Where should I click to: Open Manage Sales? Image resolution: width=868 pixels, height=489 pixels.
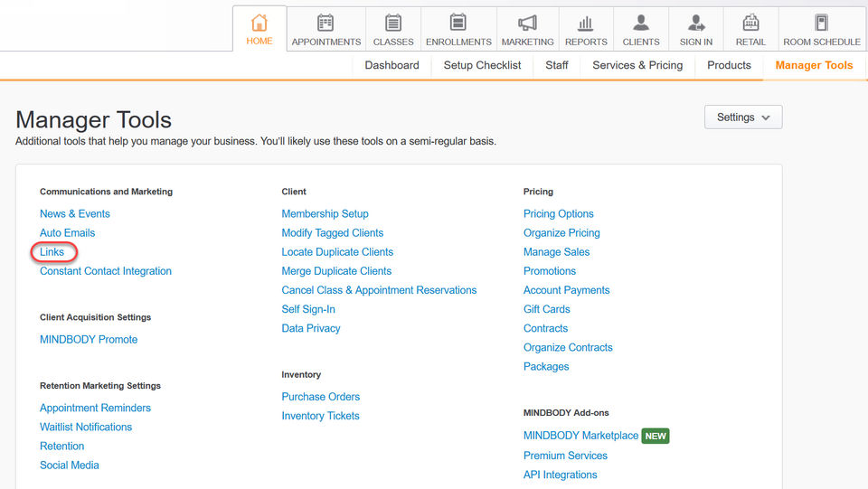click(556, 251)
